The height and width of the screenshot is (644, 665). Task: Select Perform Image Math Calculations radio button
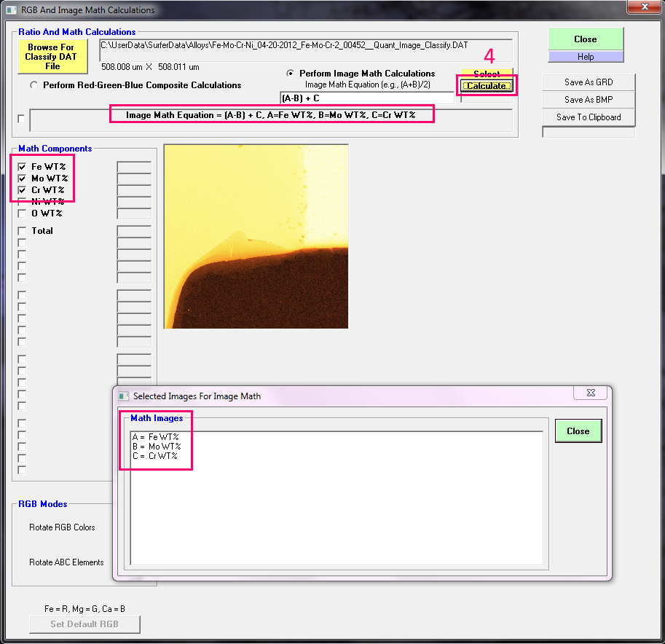click(x=291, y=74)
